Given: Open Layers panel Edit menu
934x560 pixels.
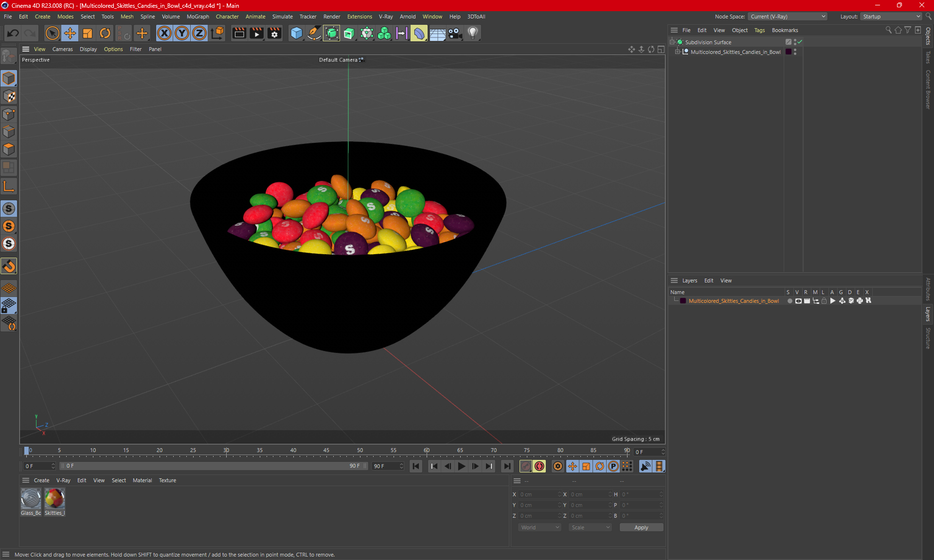Looking at the screenshot, I should 709,280.
